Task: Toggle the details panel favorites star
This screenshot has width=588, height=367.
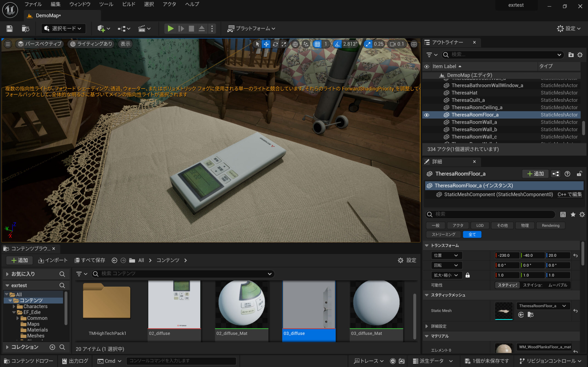Action: click(573, 214)
